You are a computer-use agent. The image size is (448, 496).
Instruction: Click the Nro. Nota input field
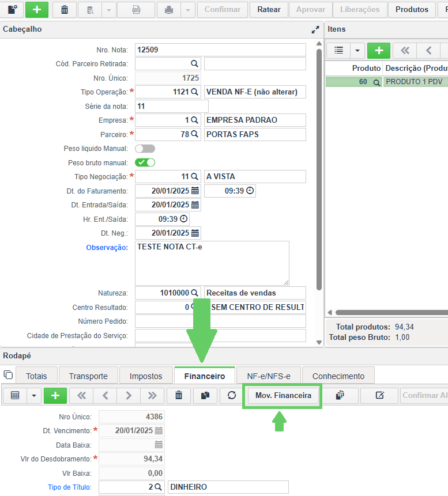pyautogui.click(x=220, y=50)
